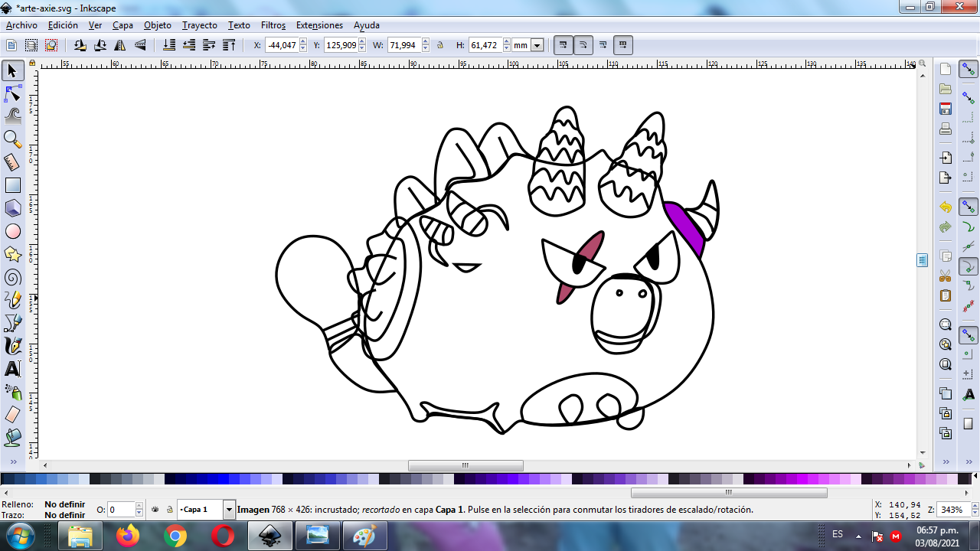This screenshot has width=980, height=551.
Task: Flip selection vertically
Action: point(140,45)
